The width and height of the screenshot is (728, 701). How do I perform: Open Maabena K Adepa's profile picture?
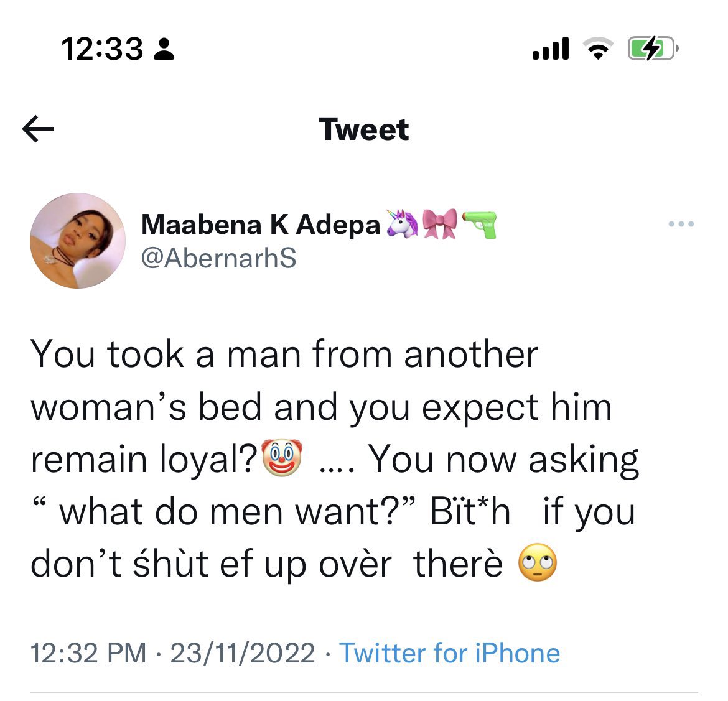(x=78, y=241)
